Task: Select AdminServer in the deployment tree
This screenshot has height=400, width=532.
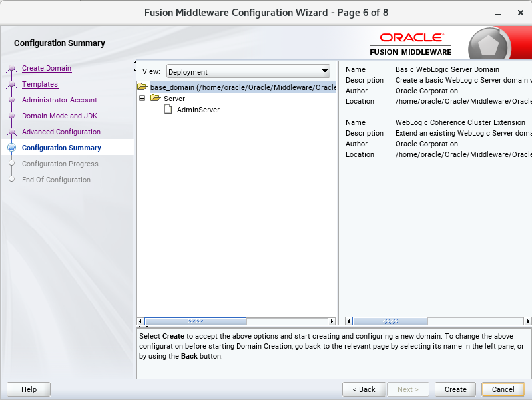Action: pyautogui.click(x=198, y=110)
